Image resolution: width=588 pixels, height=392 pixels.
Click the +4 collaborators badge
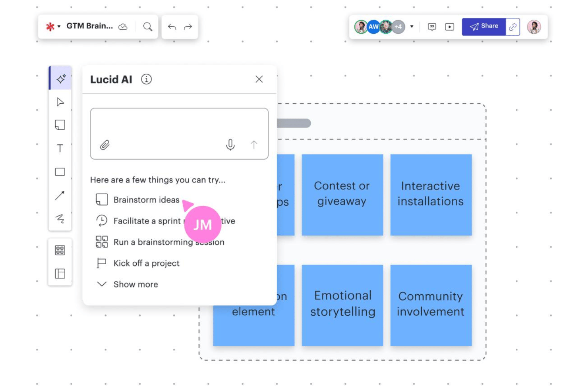tap(398, 27)
